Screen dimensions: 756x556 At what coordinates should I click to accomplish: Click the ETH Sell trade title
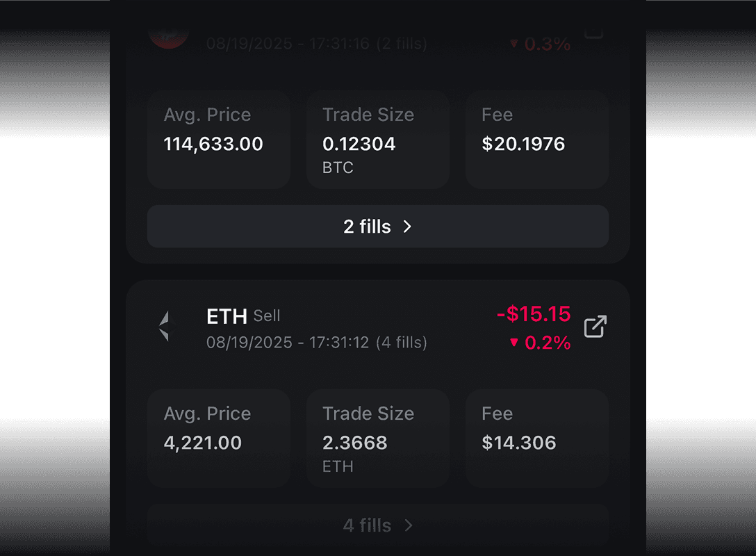point(243,316)
